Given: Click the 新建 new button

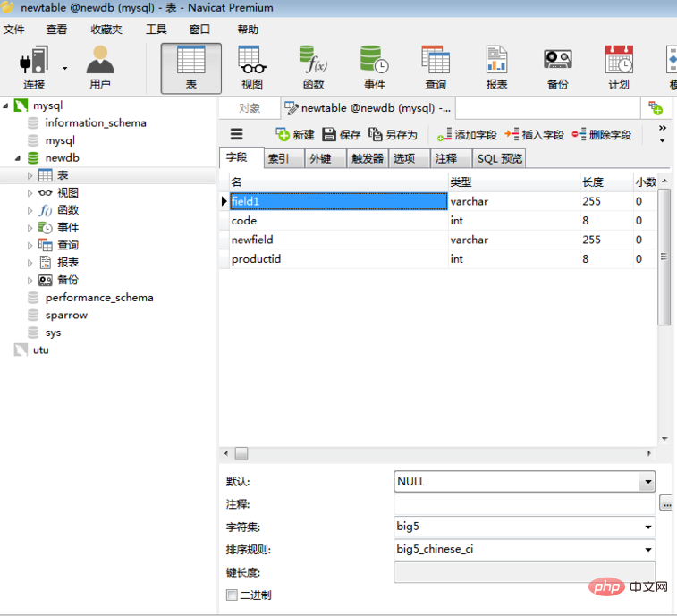Looking at the screenshot, I should point(295,135).
